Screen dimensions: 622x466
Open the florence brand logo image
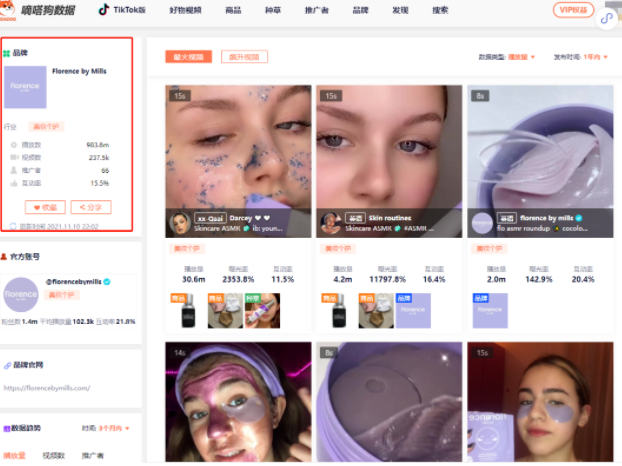pyautogui.click(x=25, y=87)
